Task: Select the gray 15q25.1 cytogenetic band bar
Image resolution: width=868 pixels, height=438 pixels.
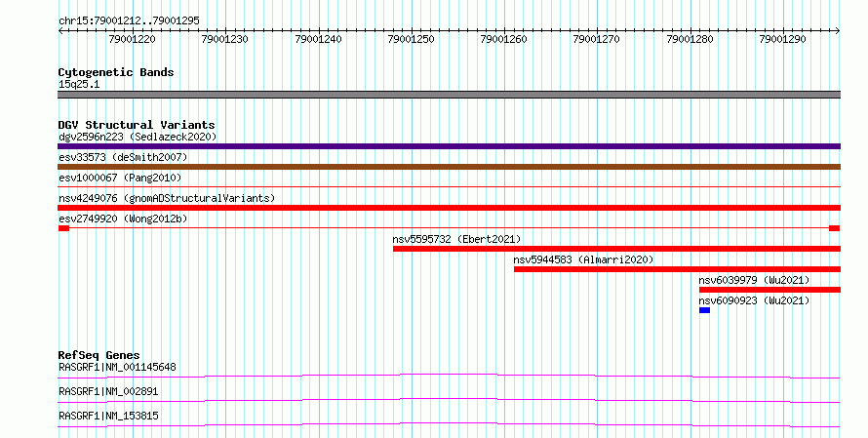Action: pos(449,95)
